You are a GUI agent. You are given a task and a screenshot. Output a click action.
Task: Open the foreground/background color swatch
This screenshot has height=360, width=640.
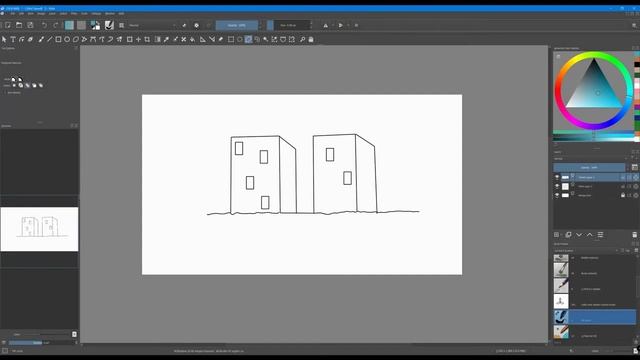point(96,25)
